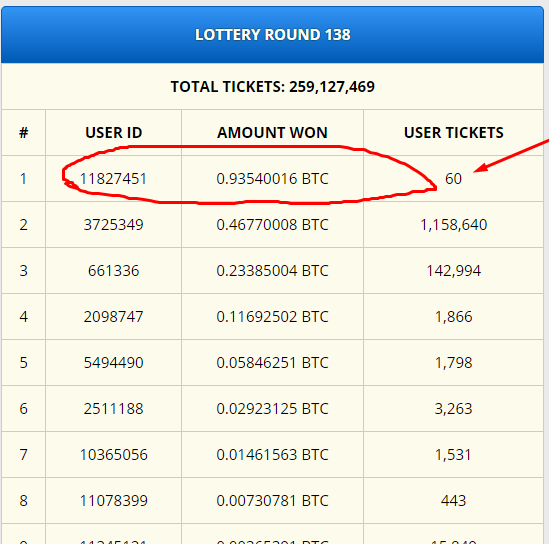Click the 3,263 tickets cell
This screenshot has height=544, width=549.
point(453,409)
